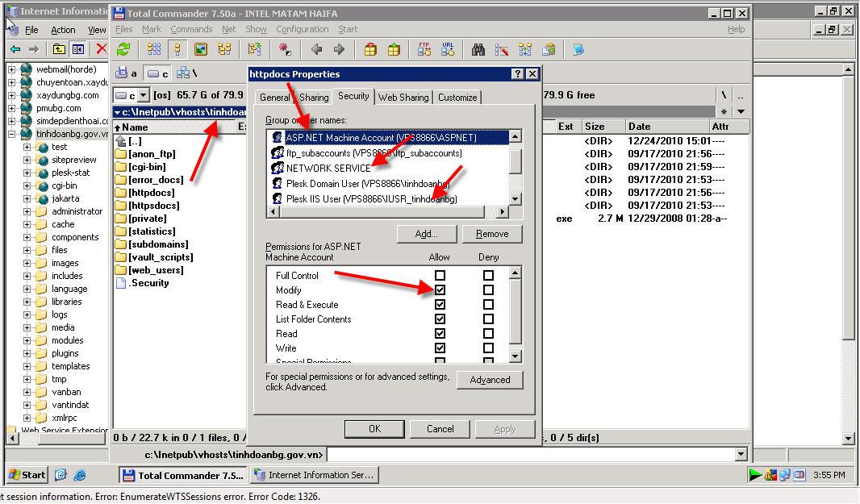Toggle IIS console tree show/hide icon

[x=78, y=49]
